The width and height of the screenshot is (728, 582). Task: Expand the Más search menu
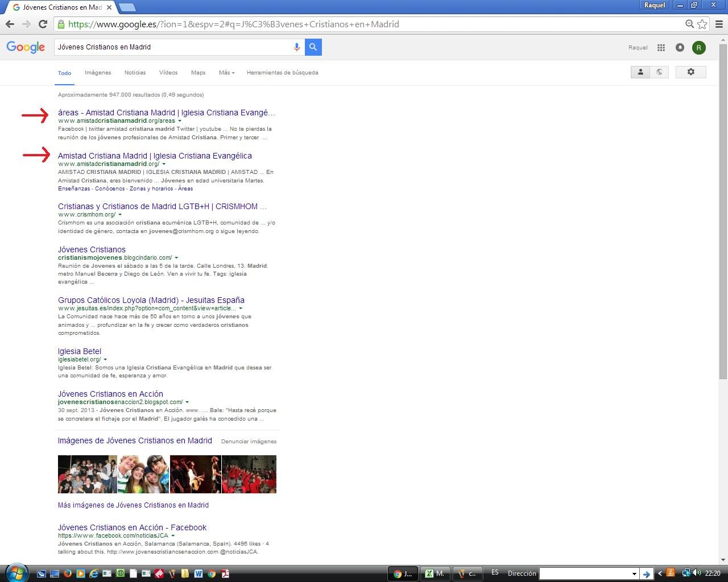[226, 73]
